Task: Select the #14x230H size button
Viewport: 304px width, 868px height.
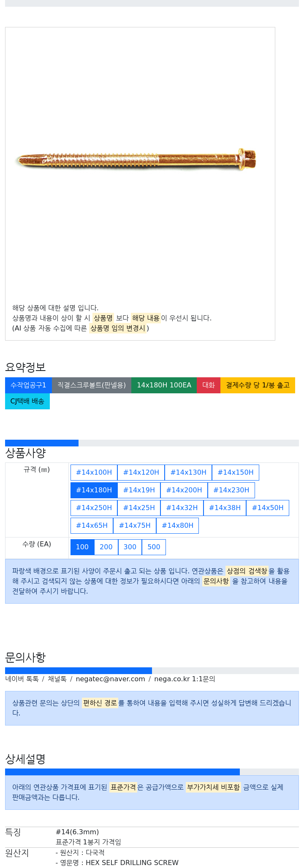Action: pyautogui.click(x=231, y=490)
